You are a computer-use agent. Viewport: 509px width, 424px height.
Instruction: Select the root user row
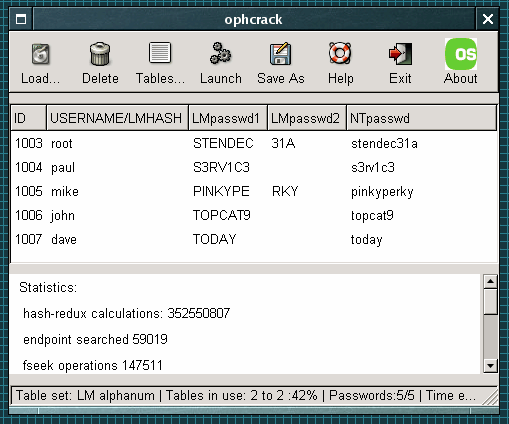tap(254, 143)
